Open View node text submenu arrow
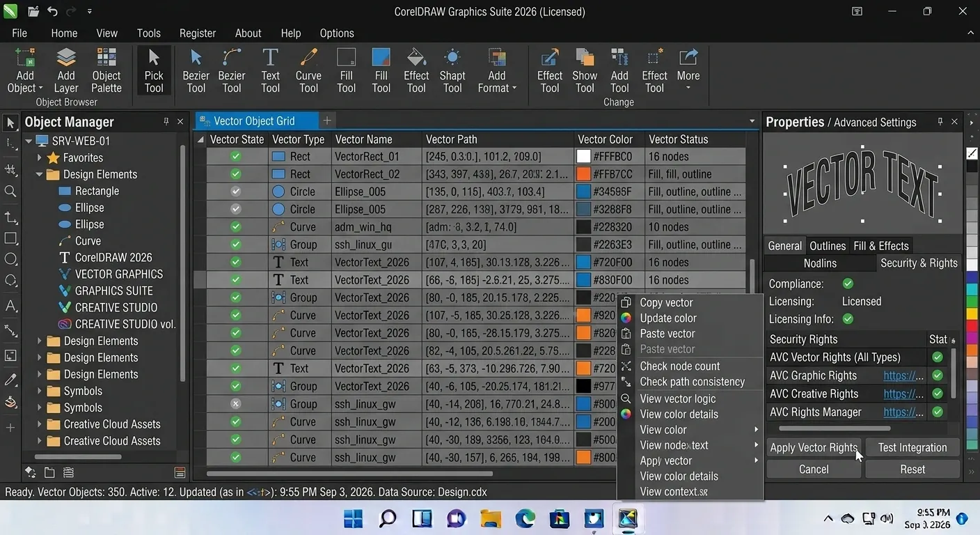Viewport: 980px width, 535px height. tap(756, 445)
